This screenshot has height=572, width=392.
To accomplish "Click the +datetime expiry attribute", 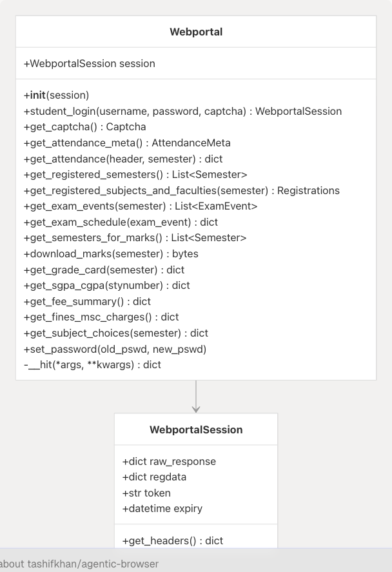I will pos(162,508).
